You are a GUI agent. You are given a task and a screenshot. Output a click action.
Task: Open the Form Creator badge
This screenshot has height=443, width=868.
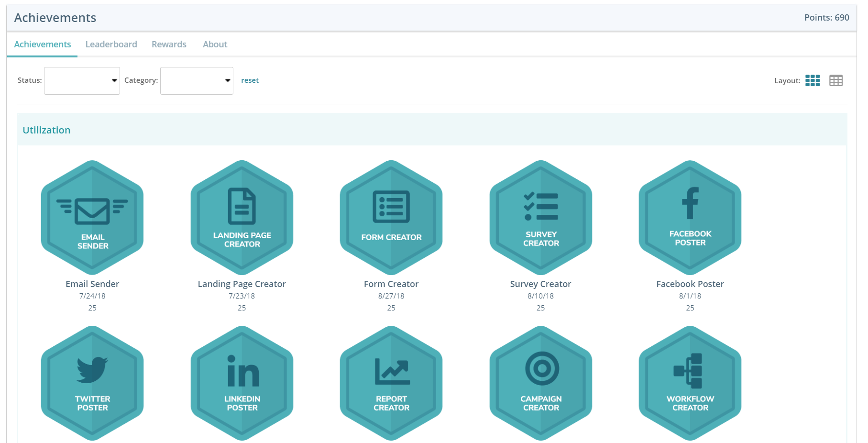click(391, 217)
